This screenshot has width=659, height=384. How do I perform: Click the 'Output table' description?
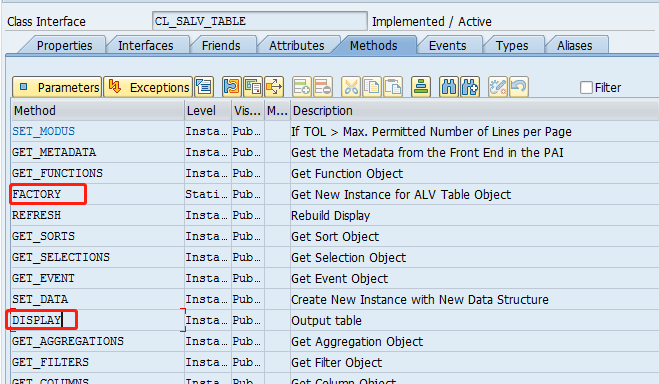(326, 321)
